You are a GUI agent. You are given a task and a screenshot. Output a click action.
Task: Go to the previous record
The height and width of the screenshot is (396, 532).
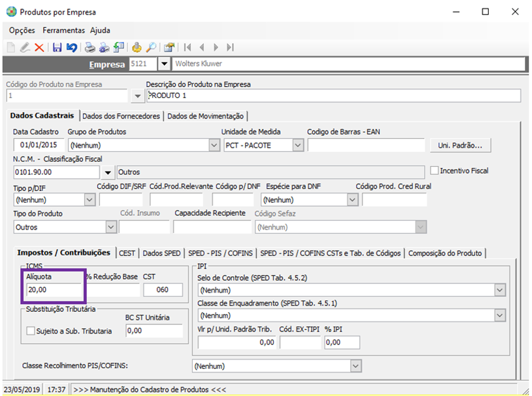point(202,47)
